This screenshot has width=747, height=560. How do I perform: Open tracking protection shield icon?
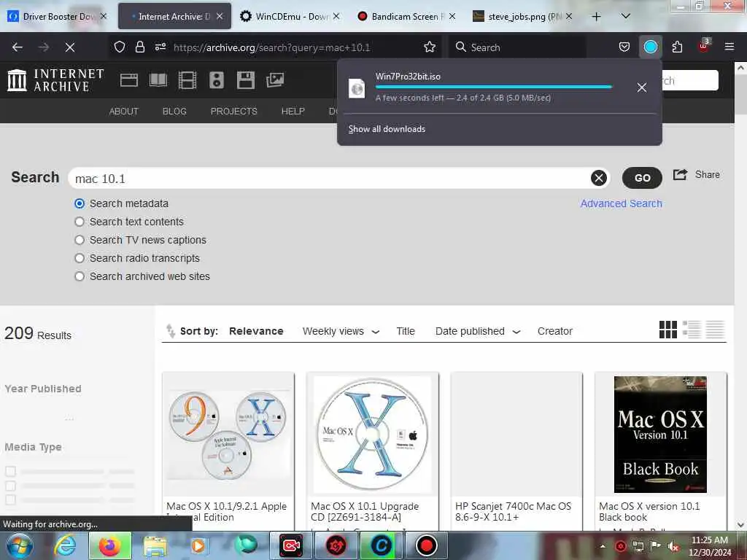[x=120, y=47]
